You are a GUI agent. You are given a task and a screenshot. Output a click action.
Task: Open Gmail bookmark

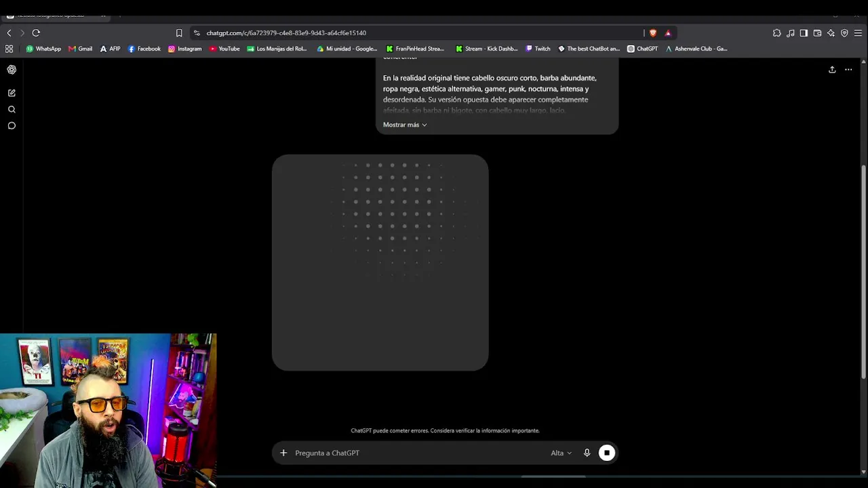click(x=80, y=49)
